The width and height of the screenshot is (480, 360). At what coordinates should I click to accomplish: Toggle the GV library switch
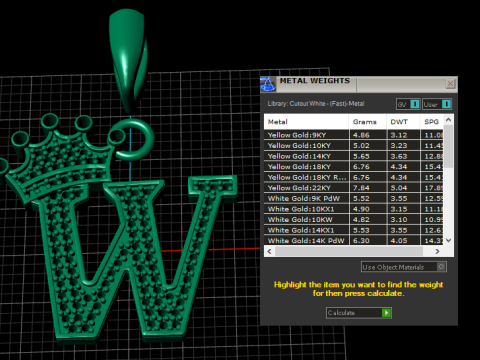[x=408, y=104]
